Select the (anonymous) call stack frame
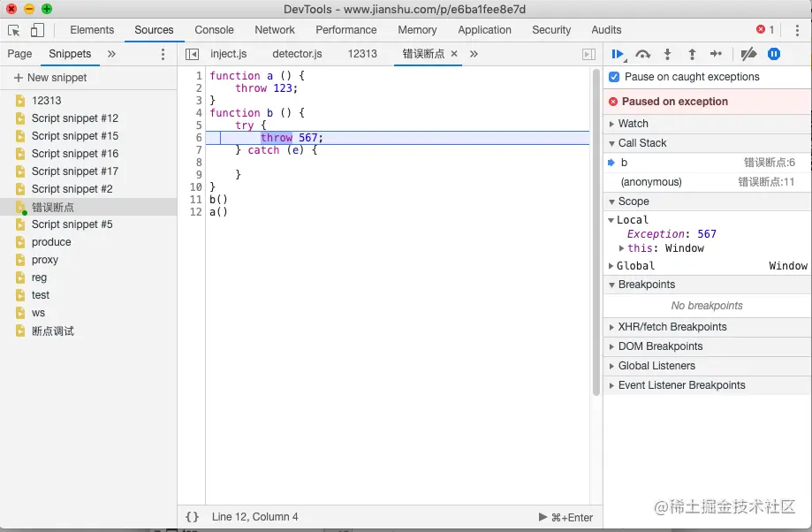This screenshot has height=532, width=812. 707,182
